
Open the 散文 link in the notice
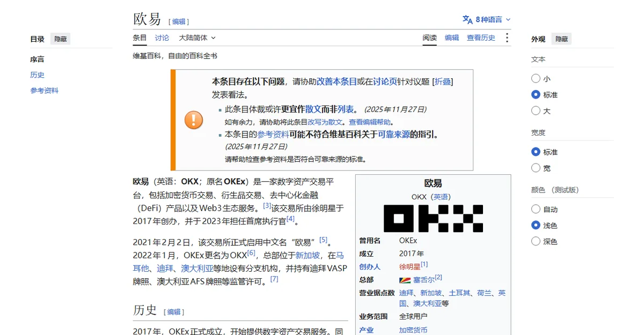pyautogui.click(x=313, y=109)
